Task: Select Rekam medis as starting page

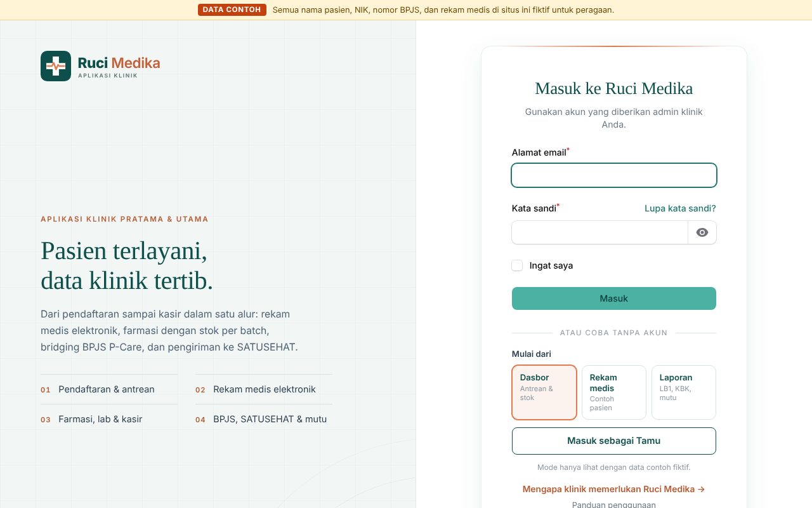Action: pos(614,392)
